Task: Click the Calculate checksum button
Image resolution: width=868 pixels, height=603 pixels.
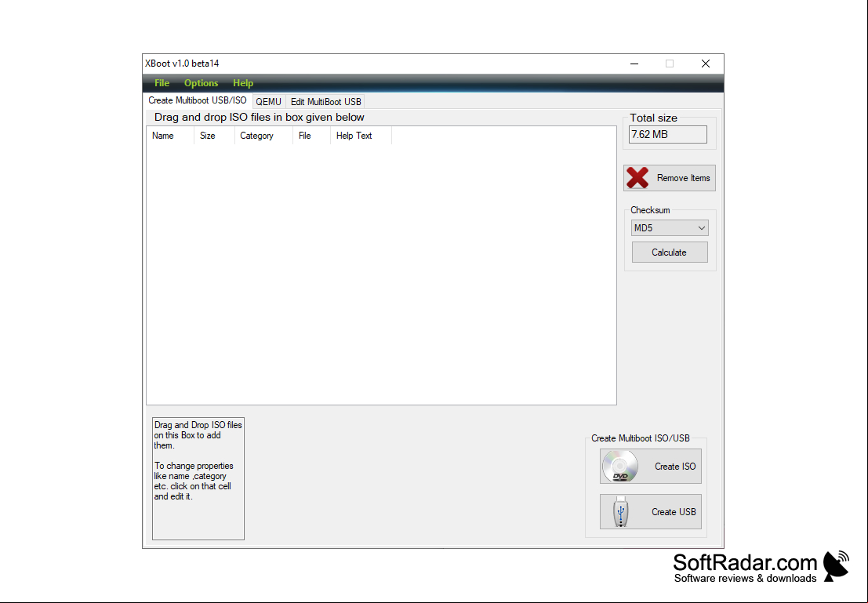Action: pos(670,252)
